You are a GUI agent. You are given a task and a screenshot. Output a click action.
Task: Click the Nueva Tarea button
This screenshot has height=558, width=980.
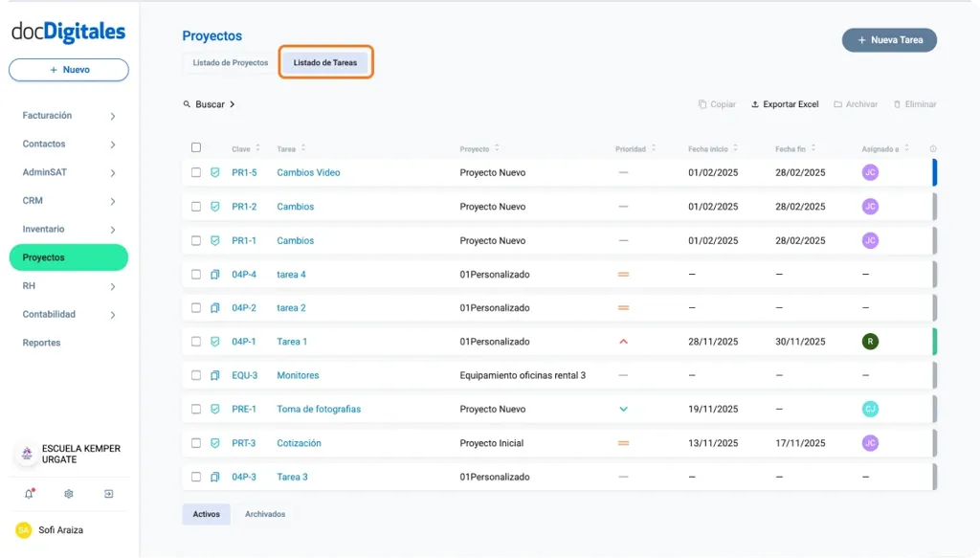889,40
